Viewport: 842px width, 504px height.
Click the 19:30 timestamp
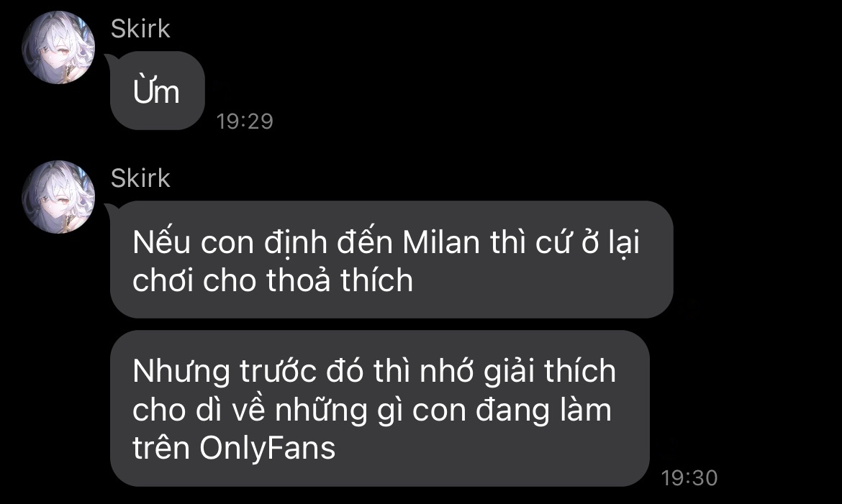point(689,477)
